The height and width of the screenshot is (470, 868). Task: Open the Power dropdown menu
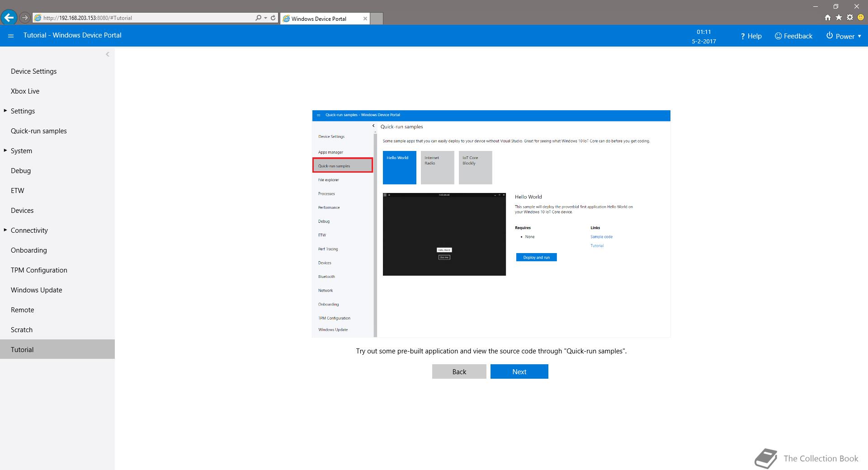click(844, 36)
